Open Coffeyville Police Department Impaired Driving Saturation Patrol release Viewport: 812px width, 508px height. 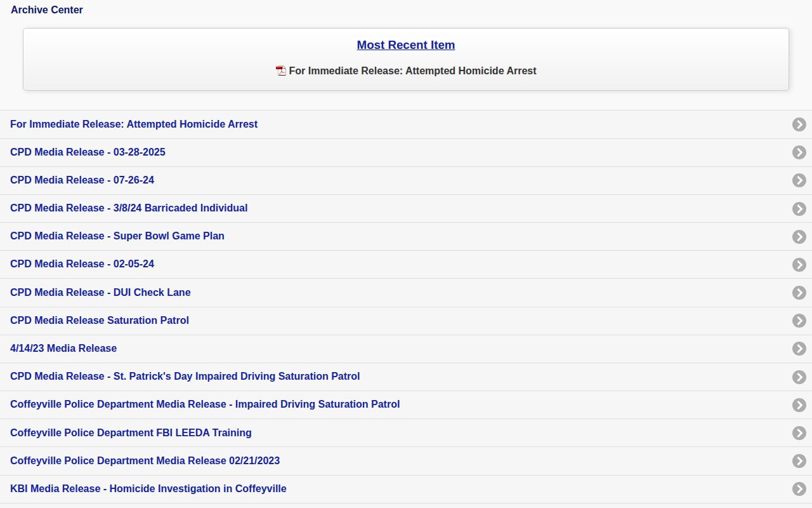[x=406, y=404]
